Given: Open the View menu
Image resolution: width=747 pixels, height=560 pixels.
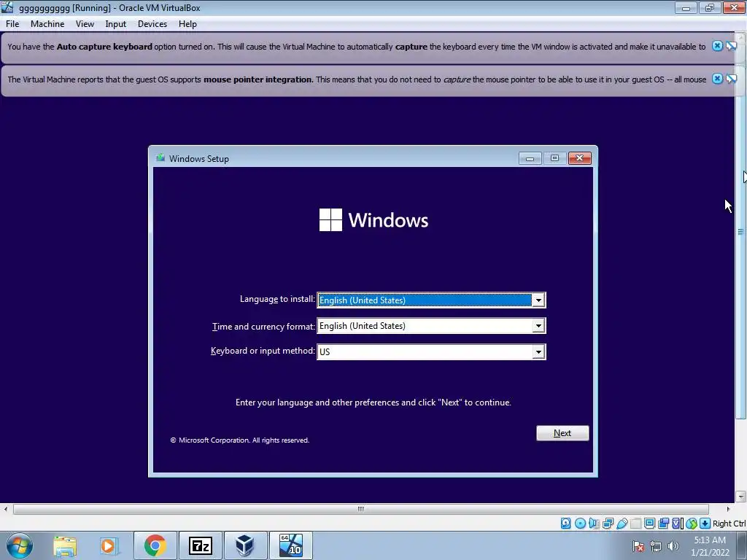Looking at the screenshot, I should 85,24.
